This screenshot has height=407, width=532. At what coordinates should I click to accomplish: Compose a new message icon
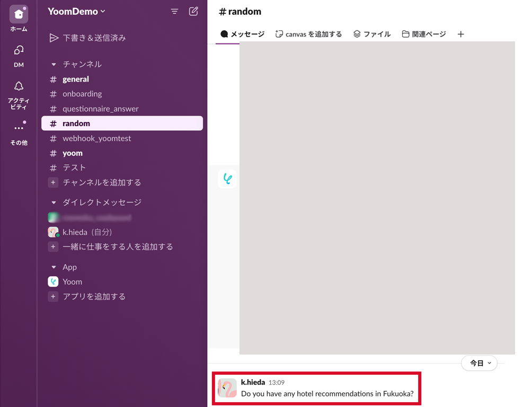point(193,11)
